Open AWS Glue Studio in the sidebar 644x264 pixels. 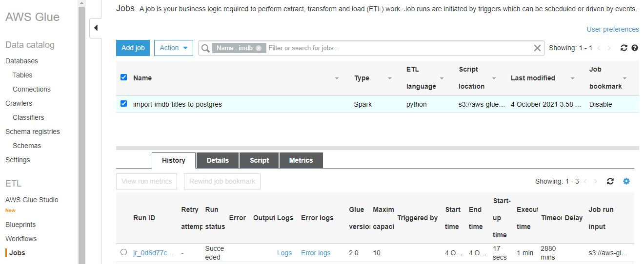[32, 200]
